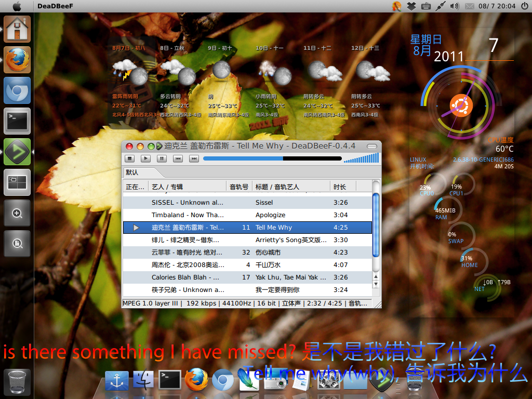Click the paintbrush tray icon
Viewport: 532px width, 399px height.
point(396,6)
